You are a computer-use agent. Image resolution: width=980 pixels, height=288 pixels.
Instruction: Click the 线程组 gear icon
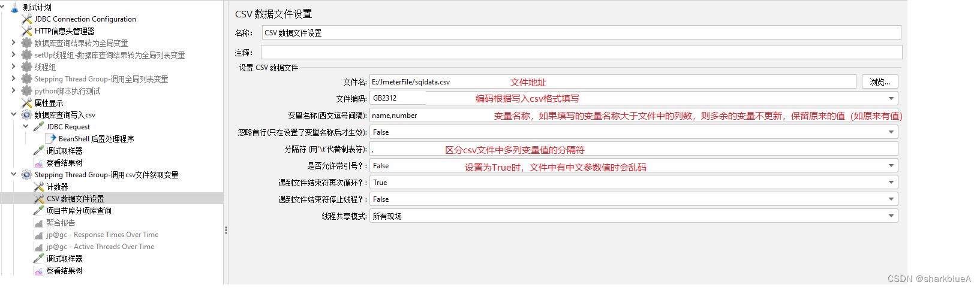(x=27, y=67)
